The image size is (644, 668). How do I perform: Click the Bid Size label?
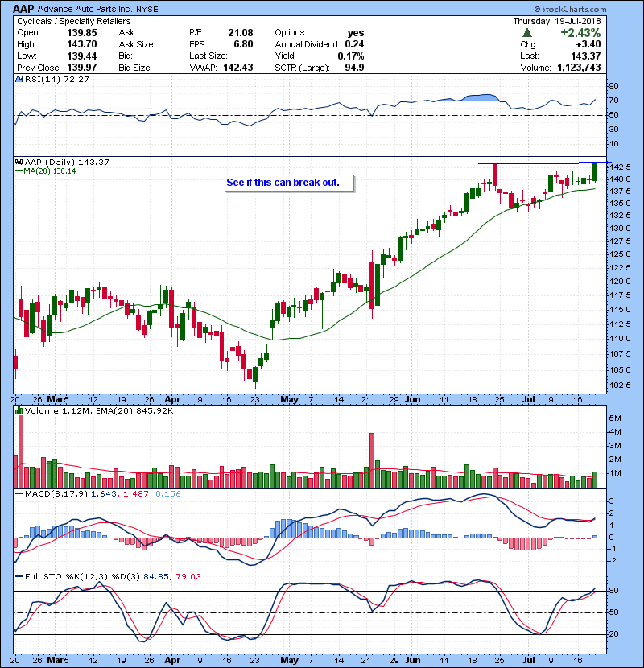point(135,68)
